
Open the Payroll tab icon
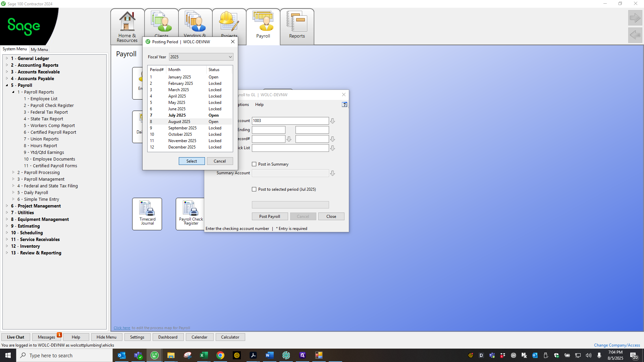point(263,27)
